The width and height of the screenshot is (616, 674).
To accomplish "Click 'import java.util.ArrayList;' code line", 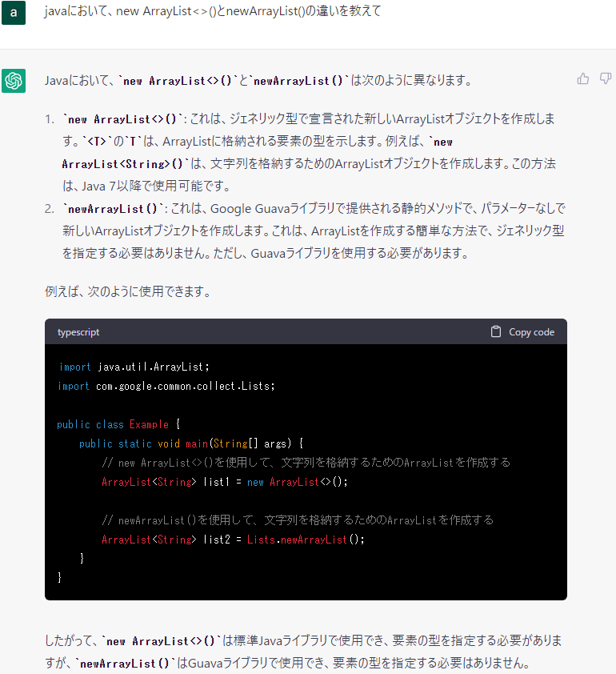I will pos(134,367).
